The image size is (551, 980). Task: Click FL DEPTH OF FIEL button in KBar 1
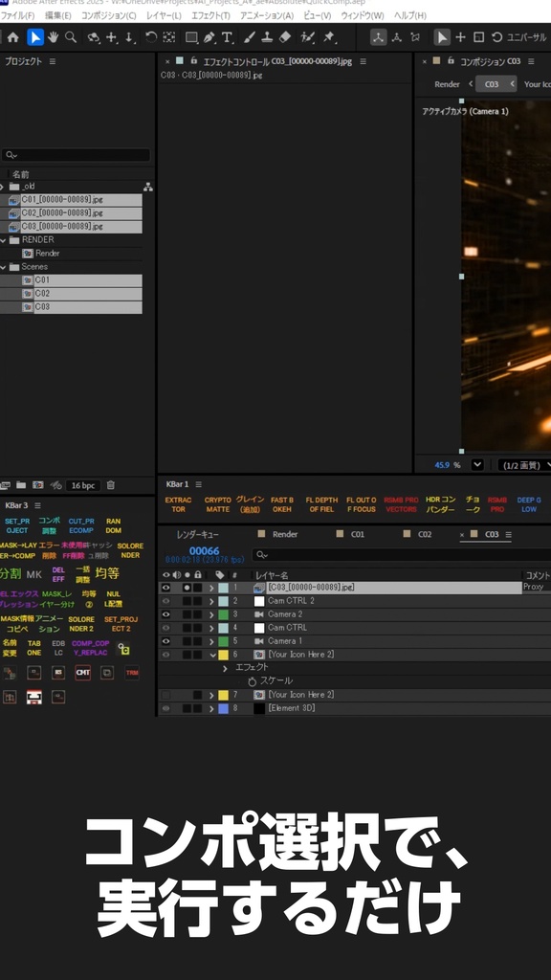(x=321, y=504)
